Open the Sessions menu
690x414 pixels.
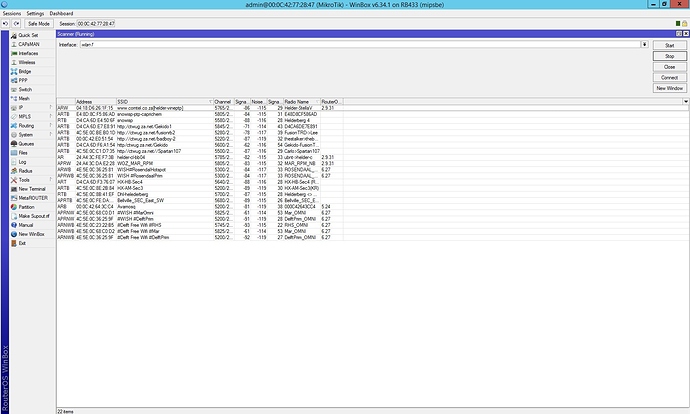pos(12,12)
